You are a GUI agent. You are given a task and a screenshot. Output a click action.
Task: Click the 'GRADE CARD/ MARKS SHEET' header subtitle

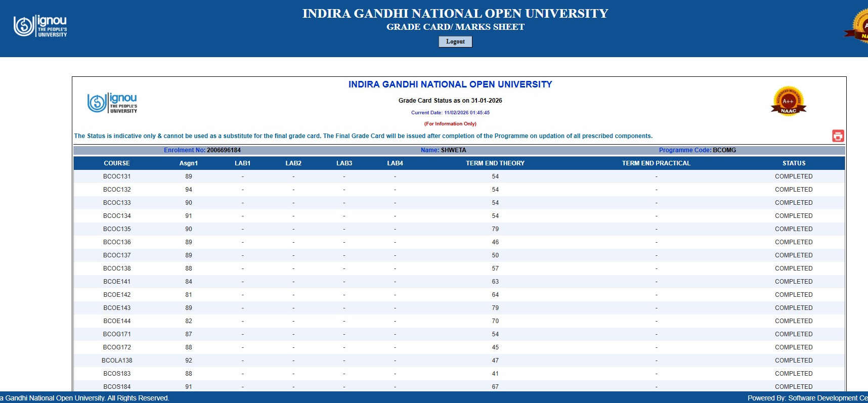pos(455,27)
